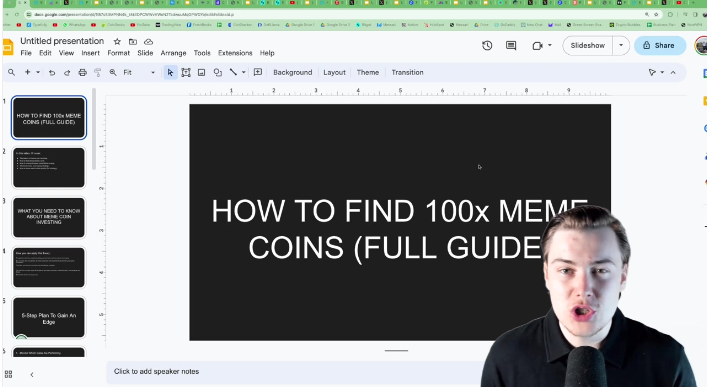707x387 pixels.
Task: Click the slide title text 'HOW TO FIND 100x MEME'
Action: (399, 211)
